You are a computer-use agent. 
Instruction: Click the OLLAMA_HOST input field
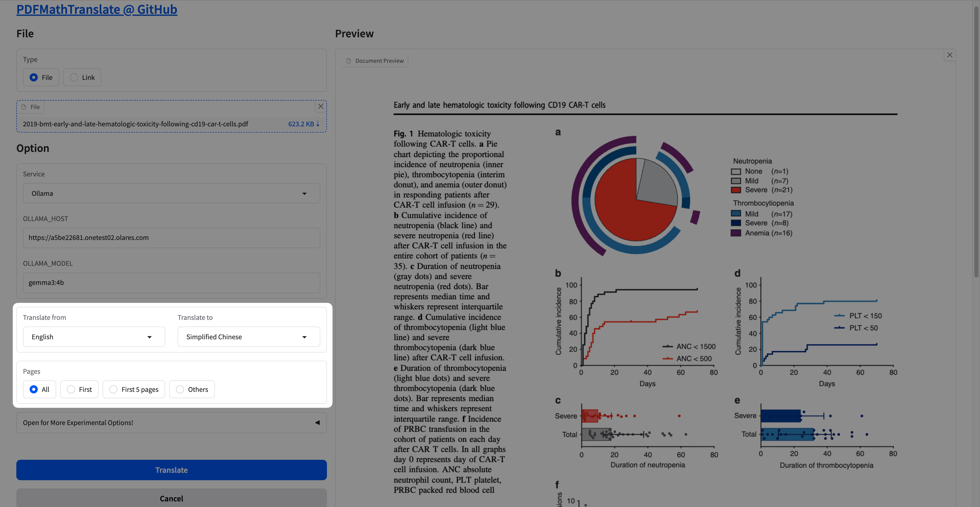(x=171, y=238)
